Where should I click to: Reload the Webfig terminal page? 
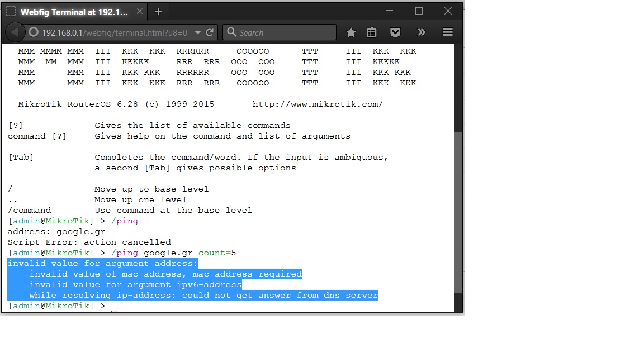click(210, 32)
